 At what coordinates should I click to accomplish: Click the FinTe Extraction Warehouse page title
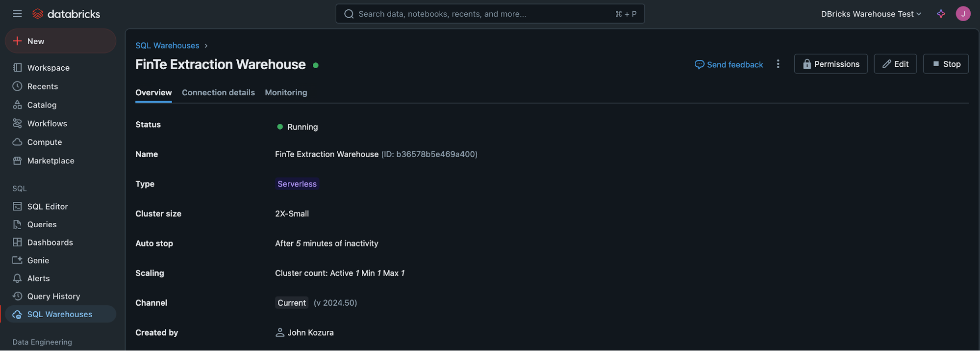(220, 64)
